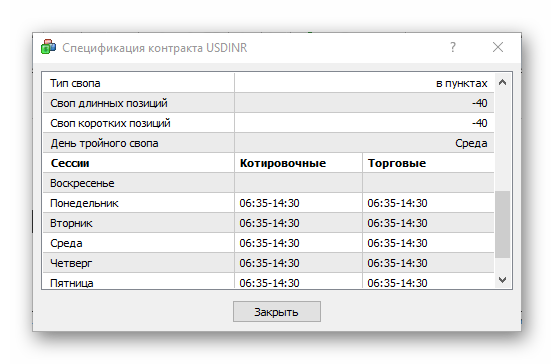
Task: Select the Четверг row label
Action: (x=71, y=263)
